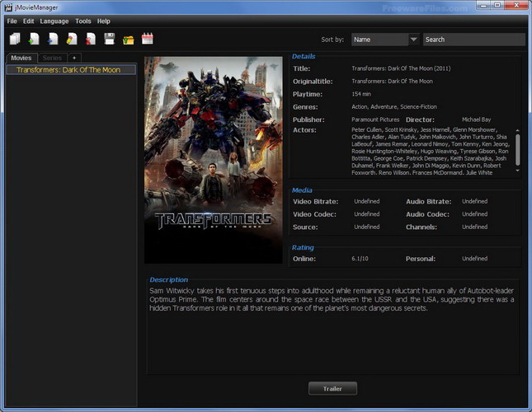Open the Language menu
Viewport: 532px width, 412px height.
(x=54, y=21)
